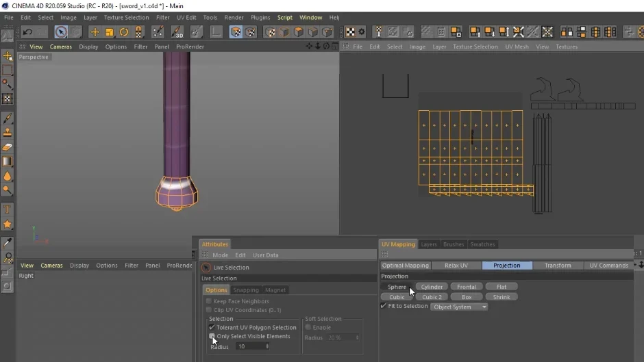Screen dimensions: 644x362
Task: Apply the Cubic 2 projection button
Action: (x=432, y=297)
